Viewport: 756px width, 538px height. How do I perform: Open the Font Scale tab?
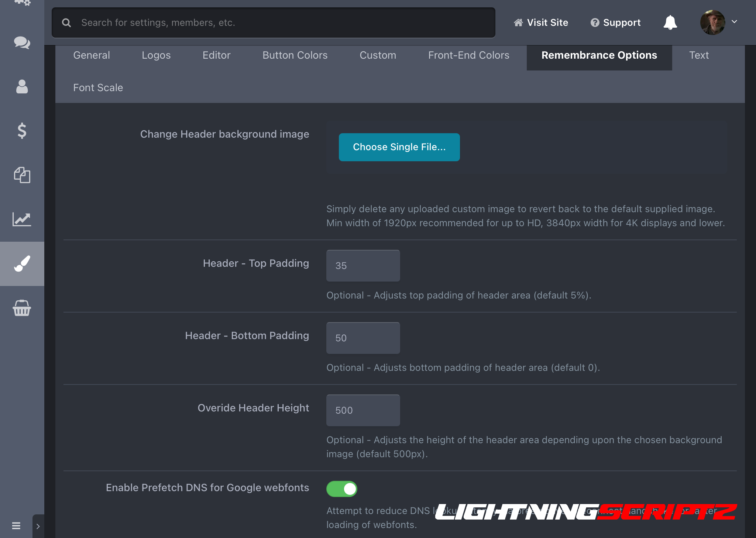tap(98, 88)
